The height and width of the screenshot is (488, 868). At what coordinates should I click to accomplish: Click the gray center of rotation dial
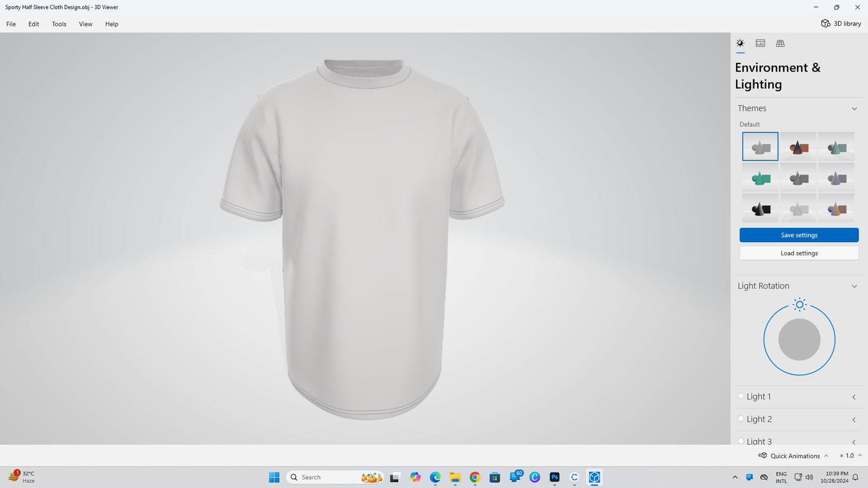tap(799, 339)
